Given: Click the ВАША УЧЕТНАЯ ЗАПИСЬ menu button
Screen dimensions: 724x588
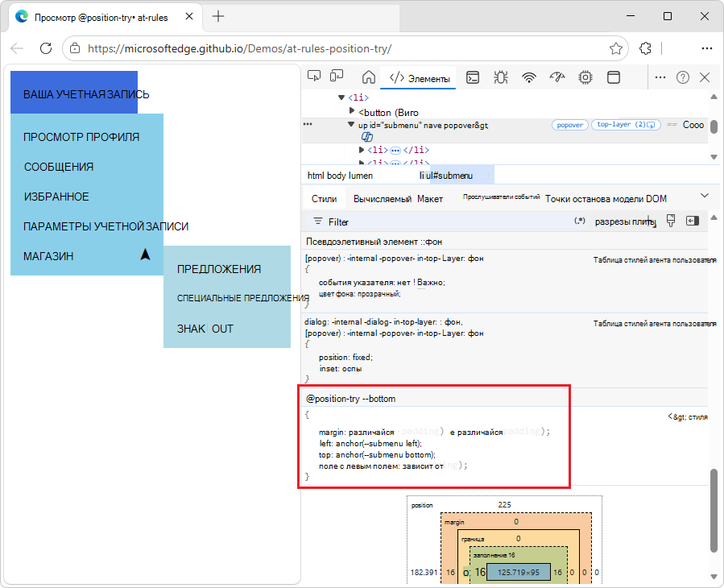Looking at the screenshot, I should pos(74,93).
